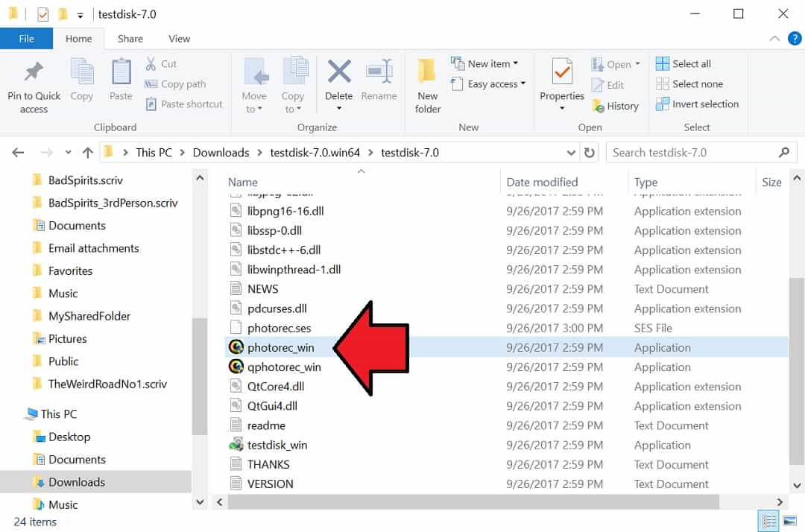Click This PC in breadcrumb path

pyautogui.click(x=154, y=152)
